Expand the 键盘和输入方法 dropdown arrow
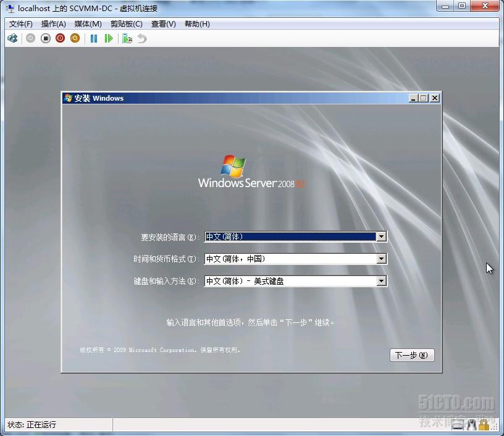 pos(381,281)
